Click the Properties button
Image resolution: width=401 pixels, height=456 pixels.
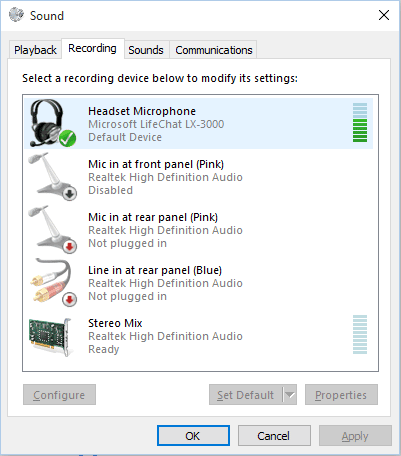(x=341, y=395)
